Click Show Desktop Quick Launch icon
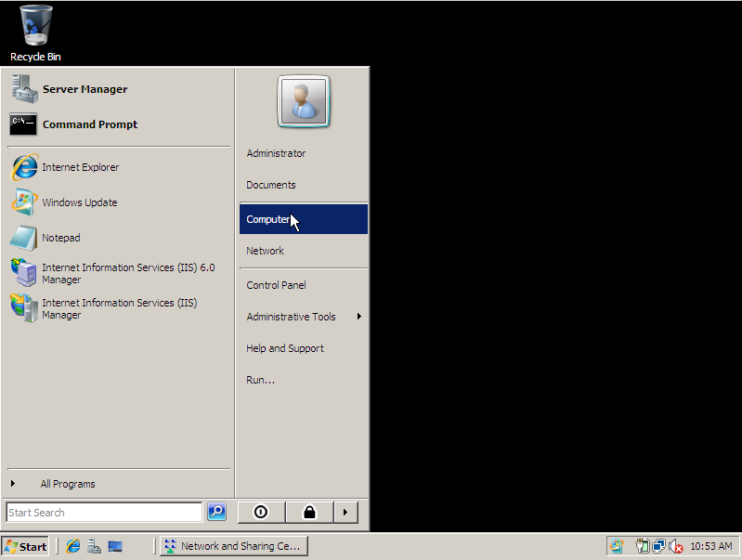 pos(115,546)
